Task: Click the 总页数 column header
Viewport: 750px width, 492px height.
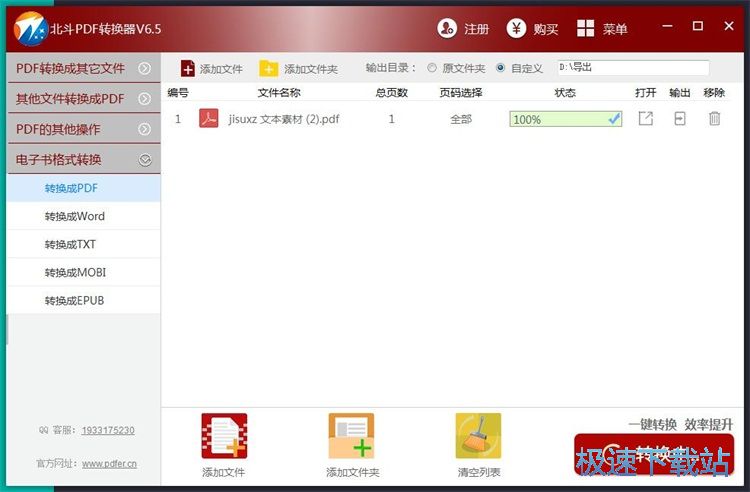Action: point(392,93)
